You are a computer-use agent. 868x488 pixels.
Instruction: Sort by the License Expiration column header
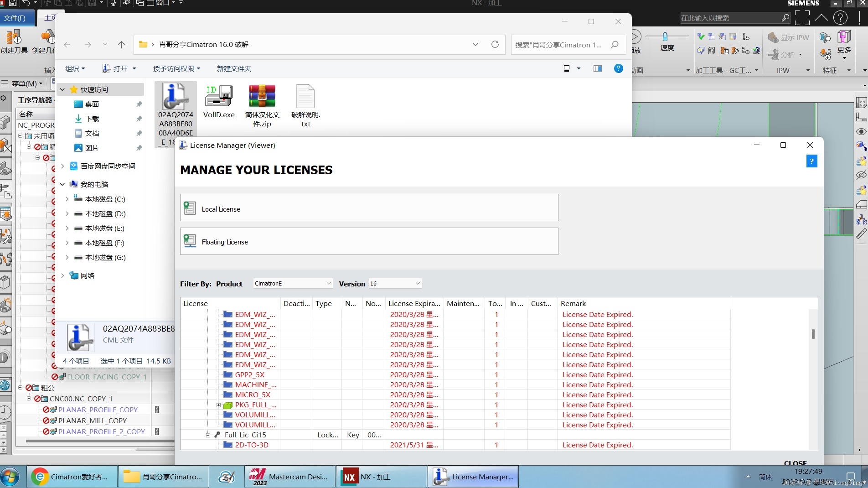(x=414, y=304)
